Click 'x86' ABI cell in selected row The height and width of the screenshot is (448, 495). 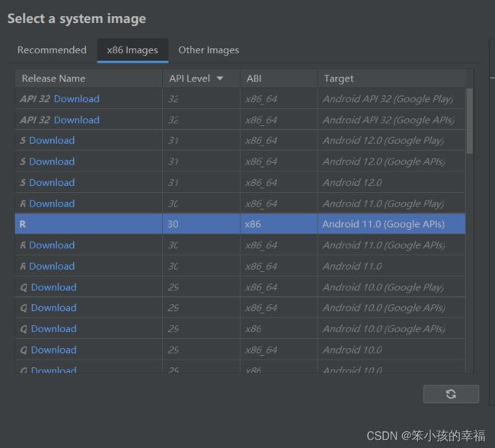[253, 224]
